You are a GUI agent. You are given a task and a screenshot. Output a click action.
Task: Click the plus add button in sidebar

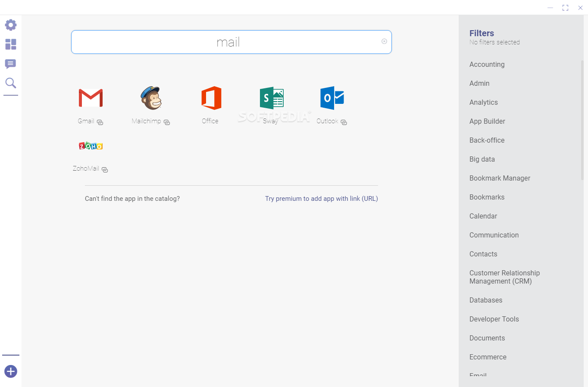click(11, 371)
